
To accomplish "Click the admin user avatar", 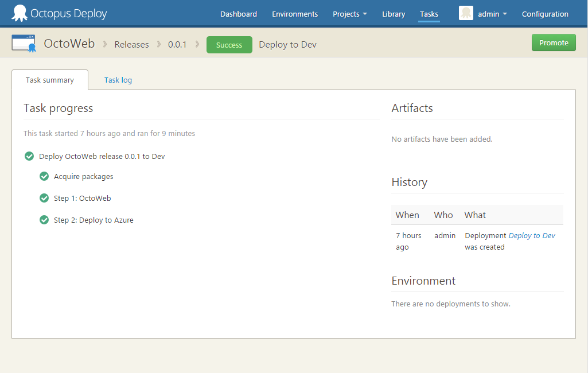I will pos(466,14).
